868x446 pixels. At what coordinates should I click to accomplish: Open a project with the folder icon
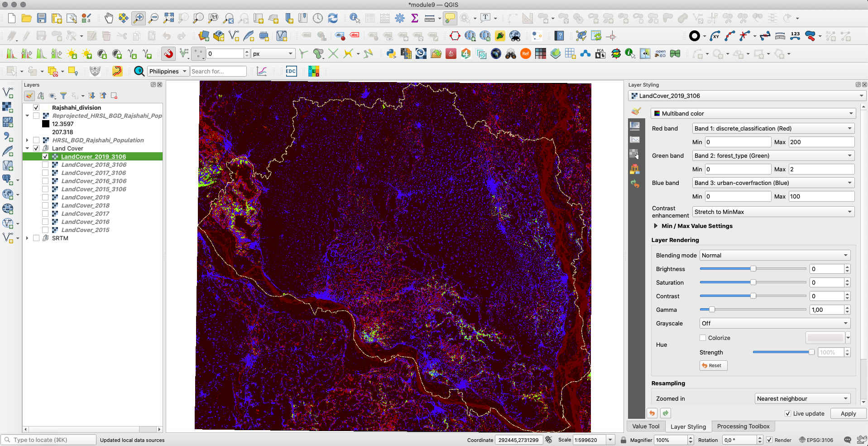tap(27, 18)
